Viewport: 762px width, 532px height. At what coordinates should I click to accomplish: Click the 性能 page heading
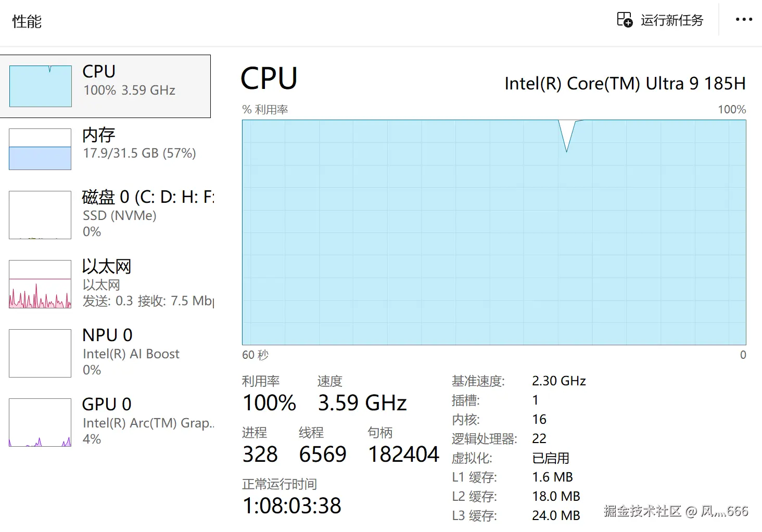(x=27, y=21)
